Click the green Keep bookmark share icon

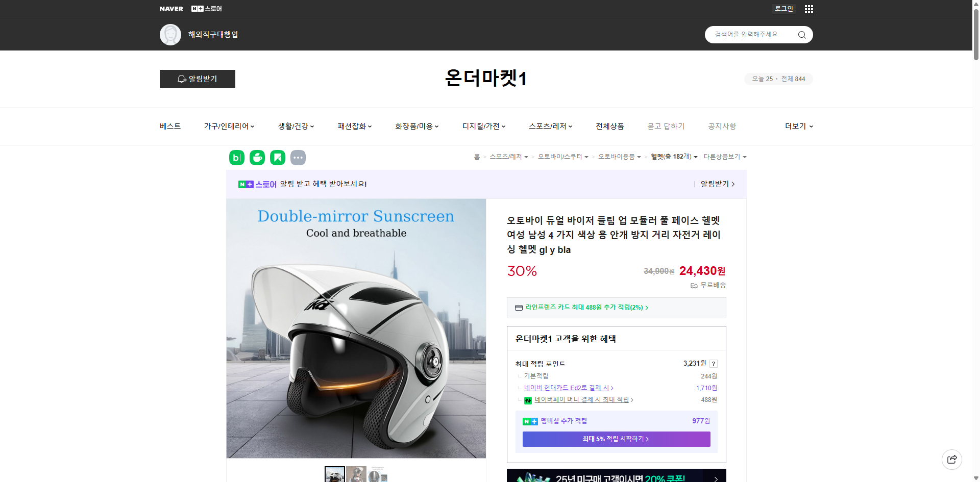click(277, 158)
